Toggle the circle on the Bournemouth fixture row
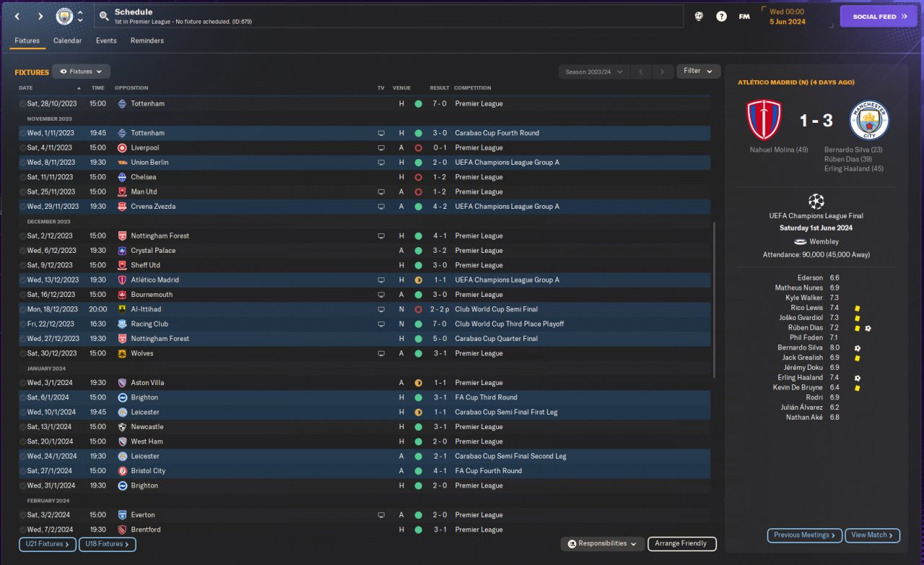Viewport: 924px width, 565px height. coord(22,295)
